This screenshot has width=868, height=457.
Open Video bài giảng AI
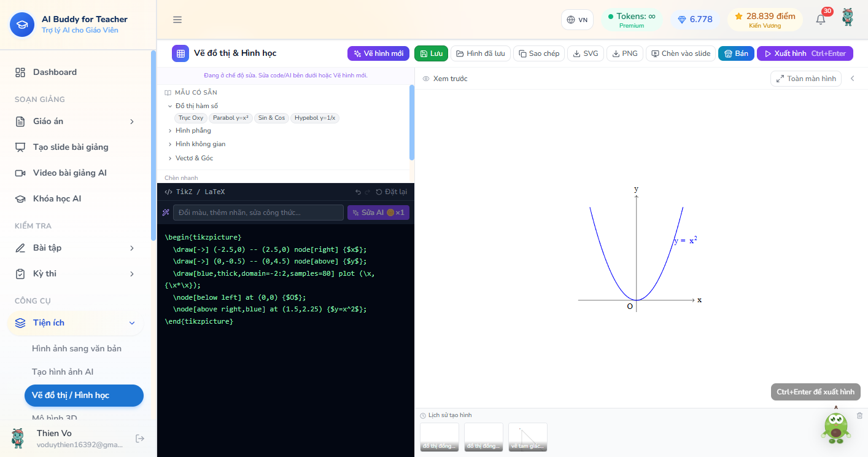pyautogui.click(x=76, y=173)
